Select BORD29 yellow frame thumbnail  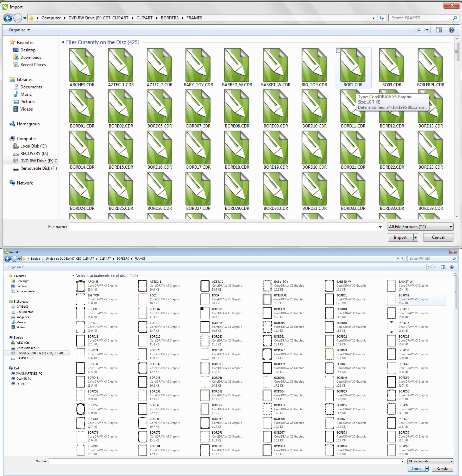click(x=329, y=354)
